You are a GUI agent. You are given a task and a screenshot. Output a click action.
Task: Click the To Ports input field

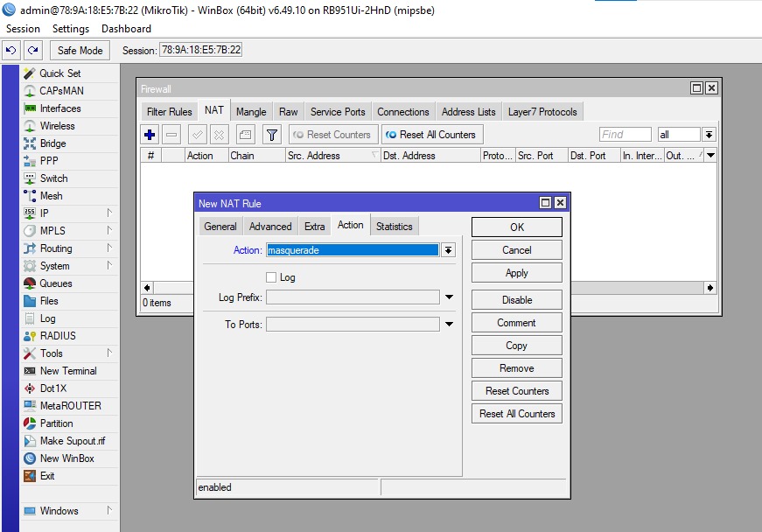point(353,324)
